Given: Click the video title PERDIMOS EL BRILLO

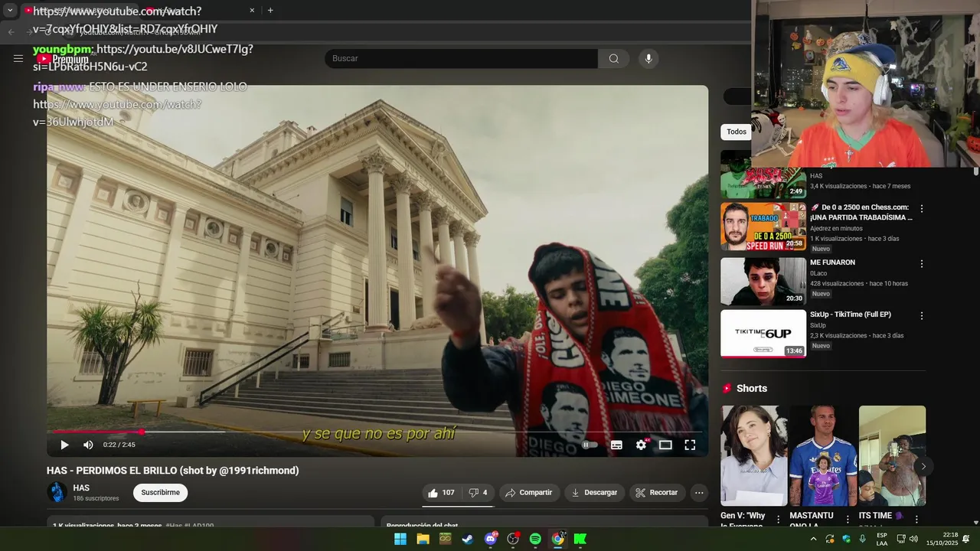Looking at the screenshot, I should (172, 471).
